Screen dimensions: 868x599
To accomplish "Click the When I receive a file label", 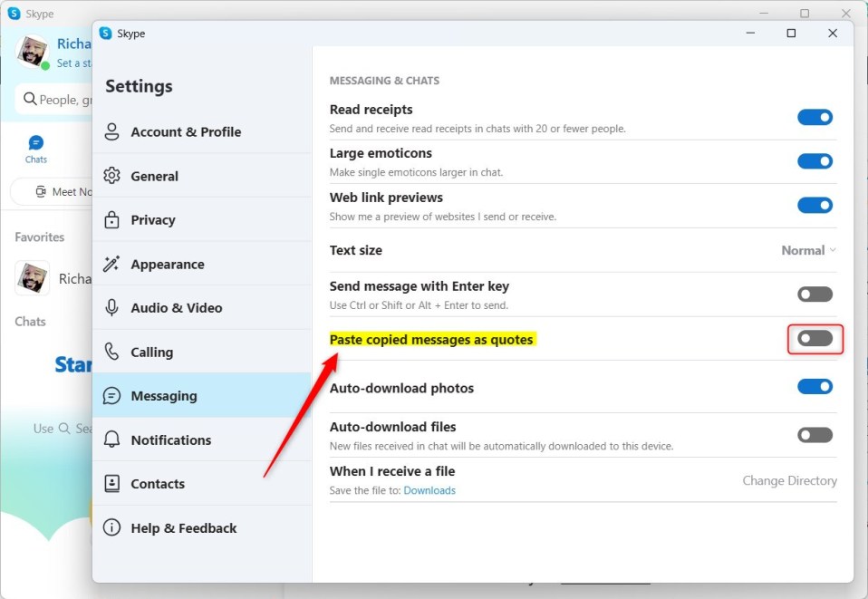I will click(392, 471).
